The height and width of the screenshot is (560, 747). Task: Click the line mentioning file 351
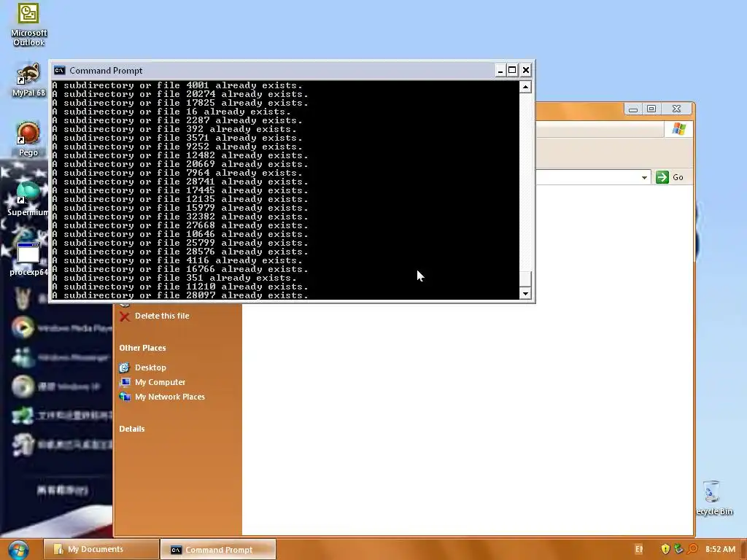point(174,278)
